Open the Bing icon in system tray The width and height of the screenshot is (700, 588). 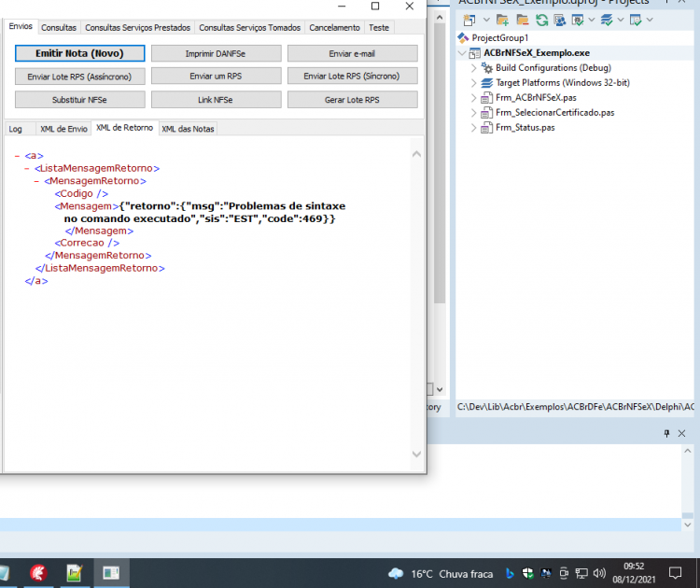510,573
